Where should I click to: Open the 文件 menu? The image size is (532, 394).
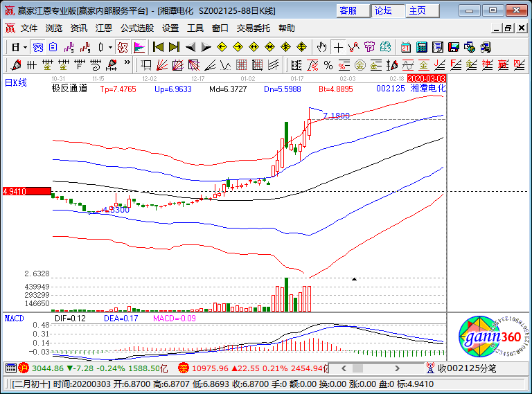tap(29, 28)
